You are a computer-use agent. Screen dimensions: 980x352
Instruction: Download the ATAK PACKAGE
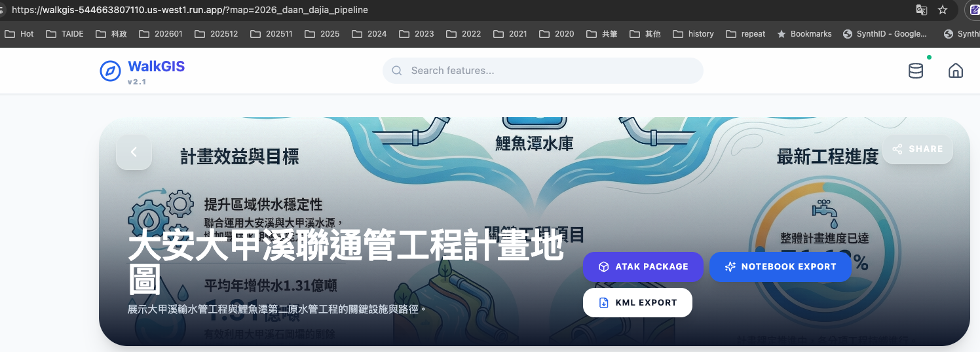[643, 267]
